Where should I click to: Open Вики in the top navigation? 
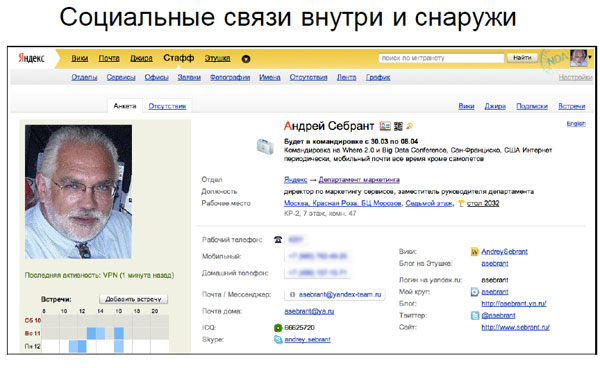[80, 58]
